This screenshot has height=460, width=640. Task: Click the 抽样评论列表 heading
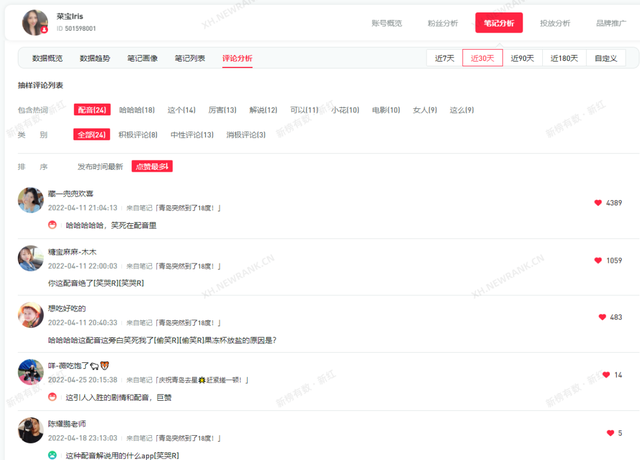40,85
